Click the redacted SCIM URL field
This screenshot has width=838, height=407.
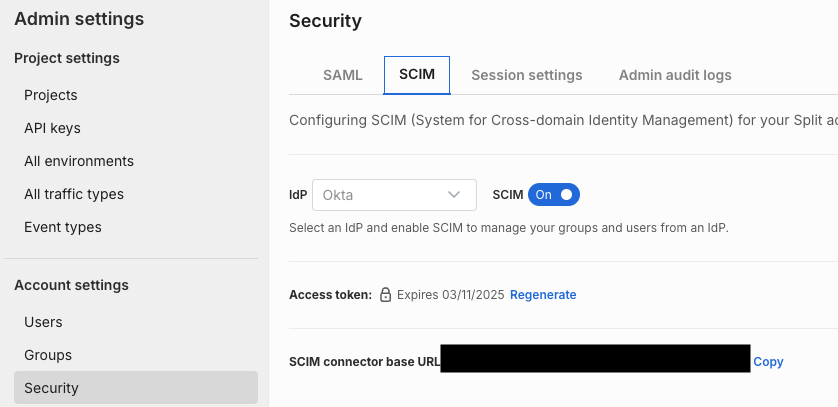[595, 358]
